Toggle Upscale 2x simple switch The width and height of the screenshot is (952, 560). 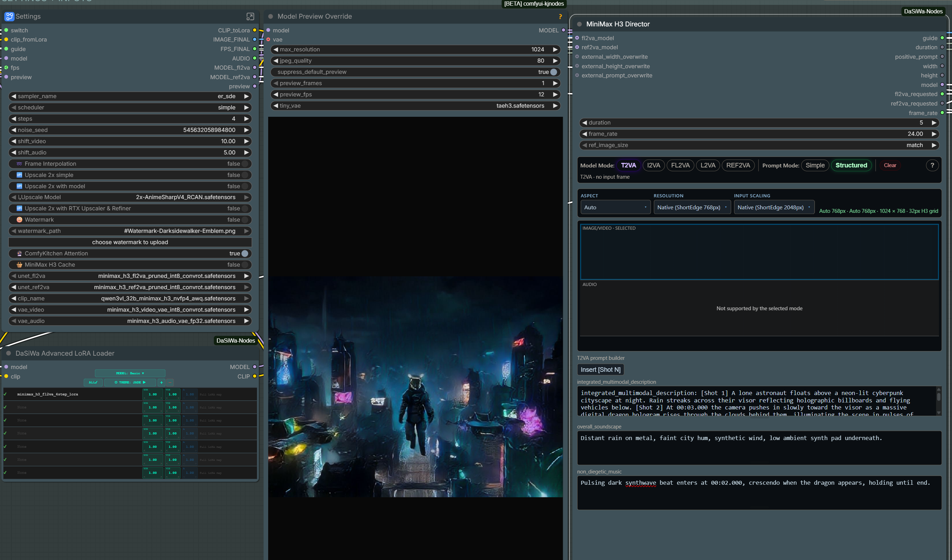click(245, 175)
